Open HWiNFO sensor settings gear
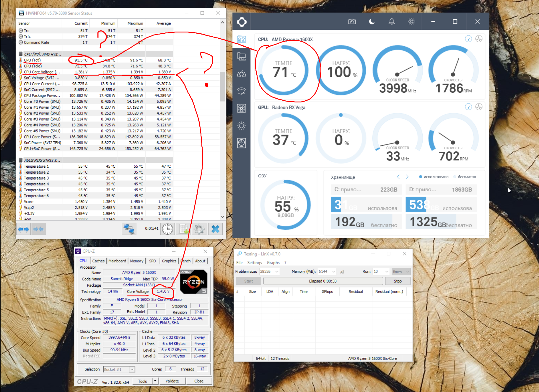 [x=199, y=229]
